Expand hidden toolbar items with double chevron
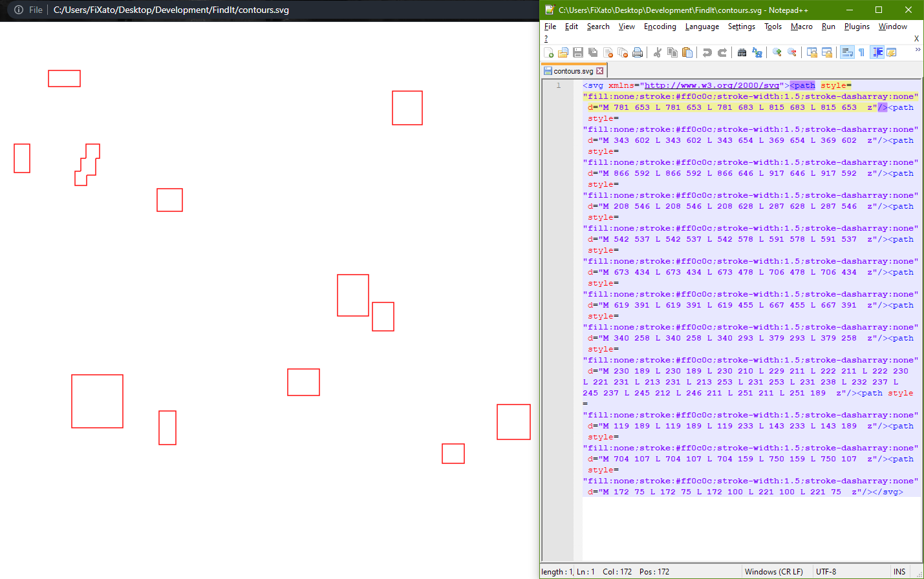 (917, 50)
